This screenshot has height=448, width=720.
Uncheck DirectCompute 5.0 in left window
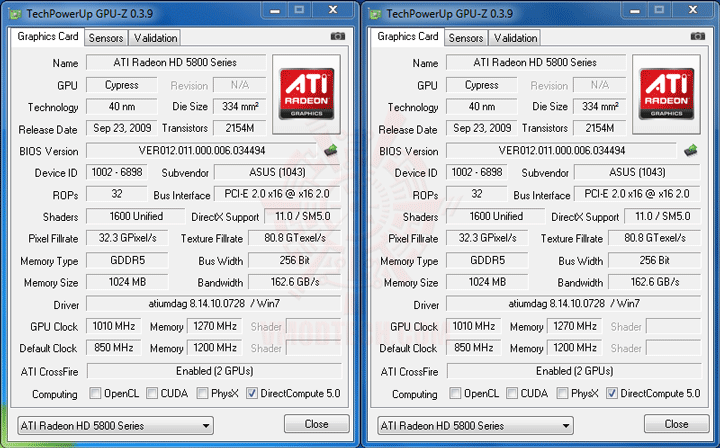(252, 393)
